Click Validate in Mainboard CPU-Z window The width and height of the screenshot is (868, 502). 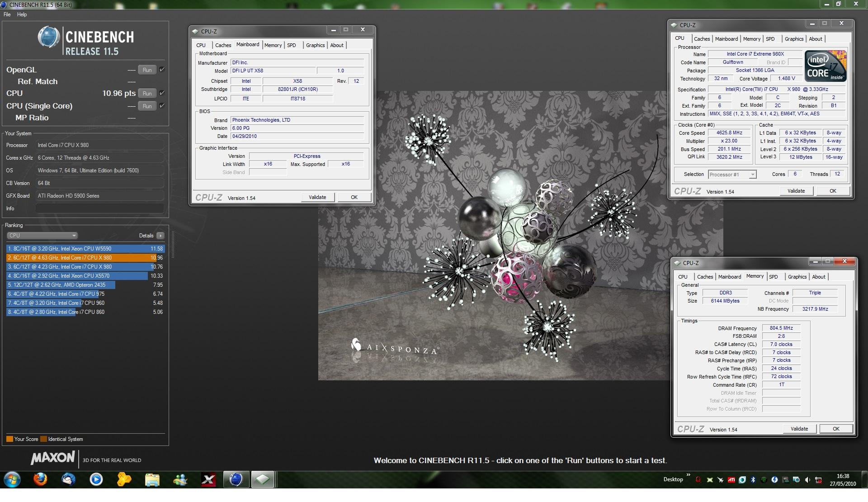[x=317, y=197]
